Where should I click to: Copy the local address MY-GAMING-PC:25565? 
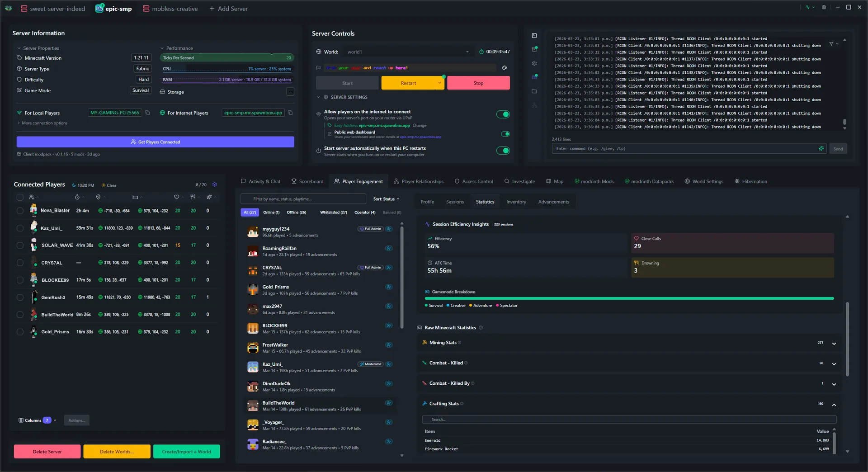[147, 113]
